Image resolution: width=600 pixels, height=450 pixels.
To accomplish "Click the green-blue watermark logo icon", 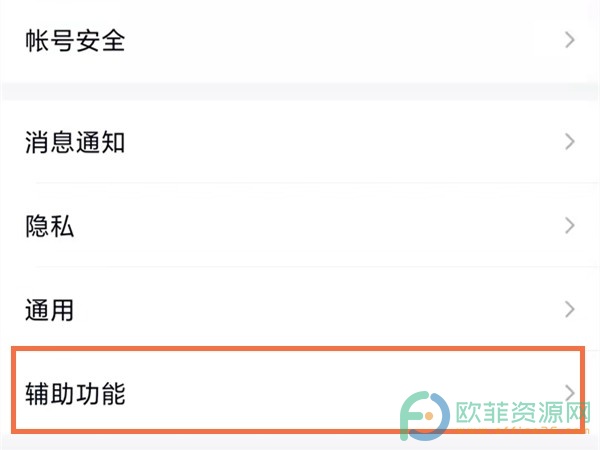I will click(x=424, y=416).
